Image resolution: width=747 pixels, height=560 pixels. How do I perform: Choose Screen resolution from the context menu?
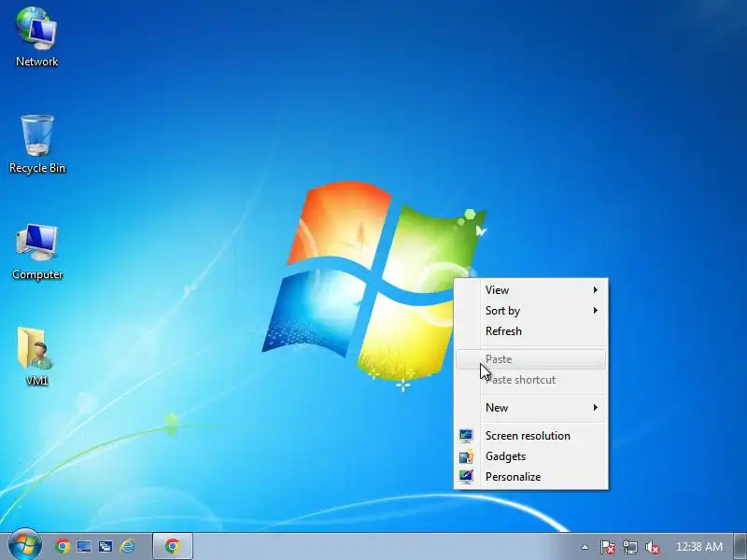coord(530,436)
